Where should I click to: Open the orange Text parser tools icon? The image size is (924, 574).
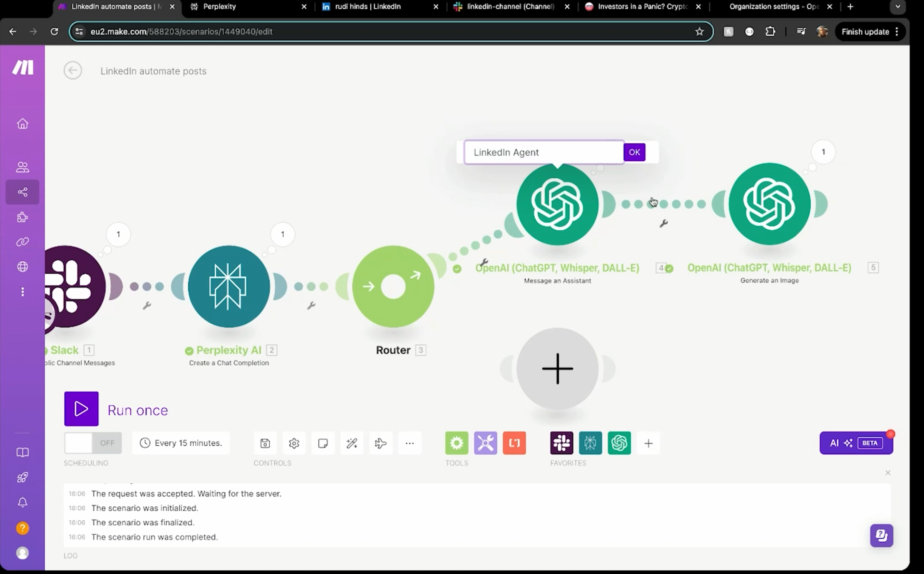[x=514, y=443]
